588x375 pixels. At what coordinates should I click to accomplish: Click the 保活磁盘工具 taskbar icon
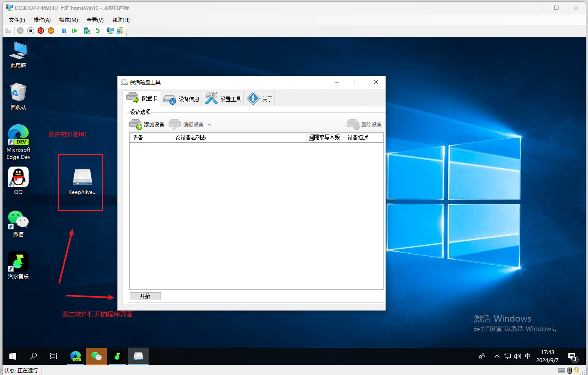138,356
